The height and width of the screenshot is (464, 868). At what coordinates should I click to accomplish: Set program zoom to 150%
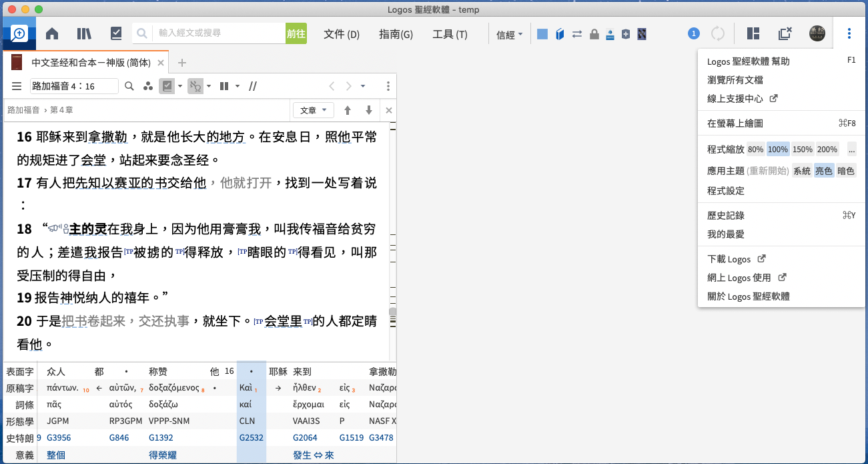click(x=802, y=150)
